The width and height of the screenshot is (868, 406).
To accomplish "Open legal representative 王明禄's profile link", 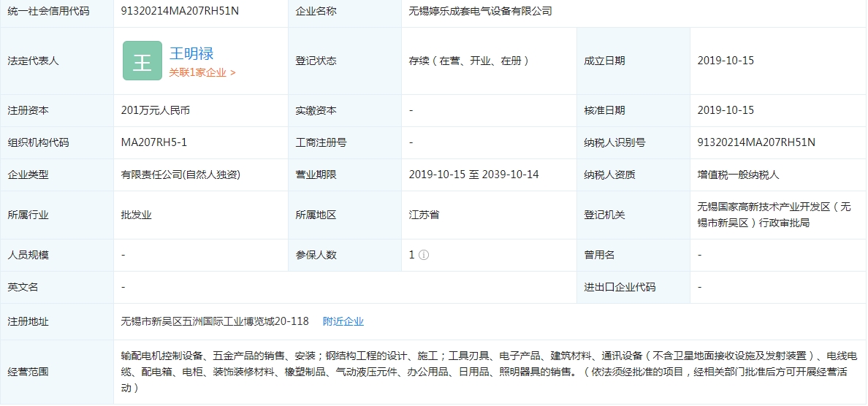I will [x=191, y=53].
